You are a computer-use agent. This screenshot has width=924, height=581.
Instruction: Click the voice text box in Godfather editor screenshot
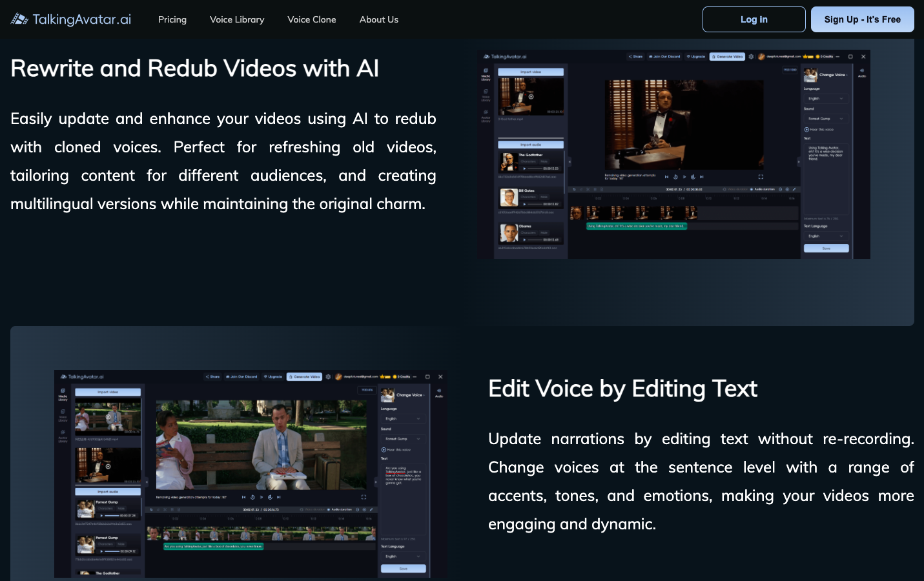826,179
